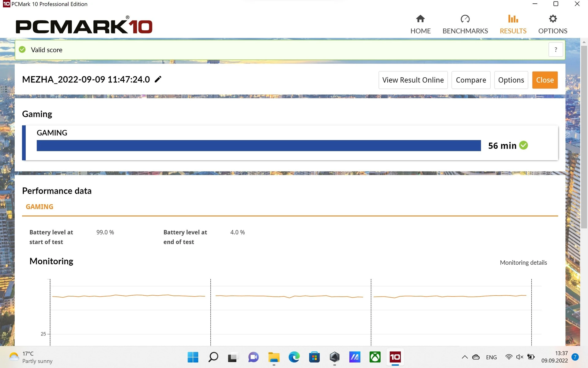Open Xbox app from taskbar

pos(375,357)
